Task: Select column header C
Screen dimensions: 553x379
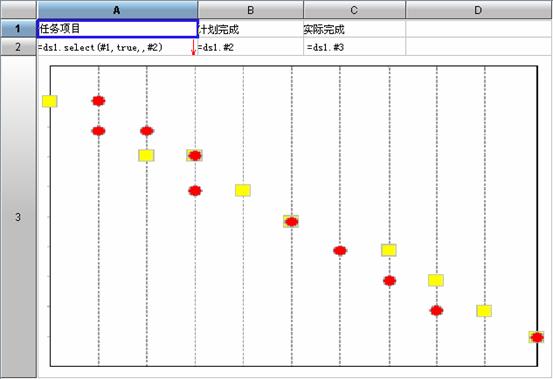Action: coord(354,10)
